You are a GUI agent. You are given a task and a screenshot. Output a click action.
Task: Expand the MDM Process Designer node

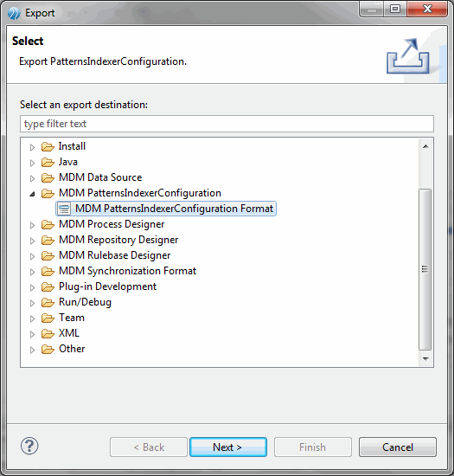32,225
